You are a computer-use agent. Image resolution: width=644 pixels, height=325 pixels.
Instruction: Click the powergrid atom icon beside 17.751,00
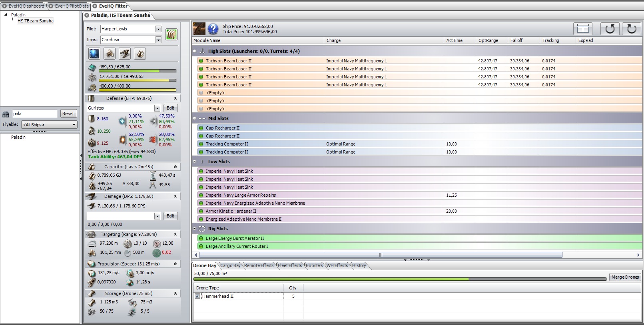92,77
